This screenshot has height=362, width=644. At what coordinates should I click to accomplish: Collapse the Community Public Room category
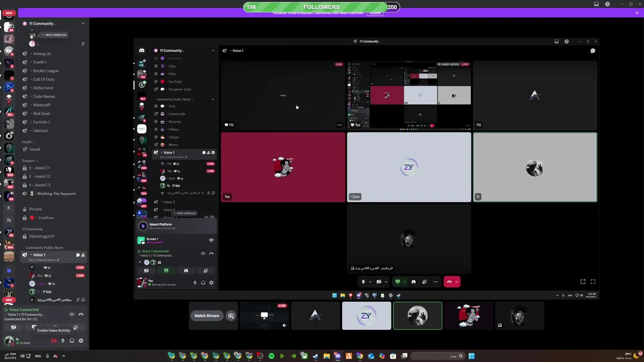tap(44, 248)
